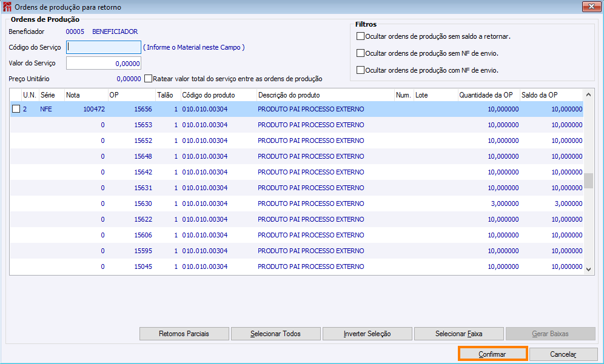The width and height of the screenshot is (604, 364).
Task: Click Descrição do produto column header
Action: pyautogui.click(x=326, y=95)
